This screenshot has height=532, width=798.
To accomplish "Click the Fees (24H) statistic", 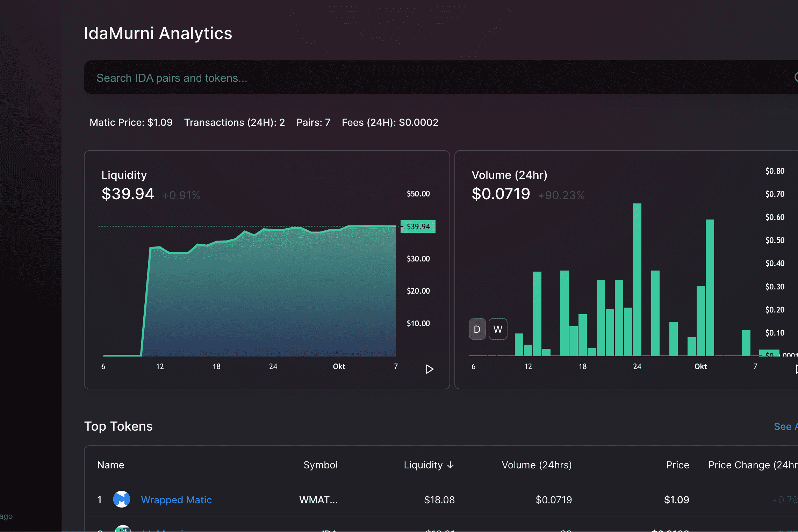I will tap(390, 122).
